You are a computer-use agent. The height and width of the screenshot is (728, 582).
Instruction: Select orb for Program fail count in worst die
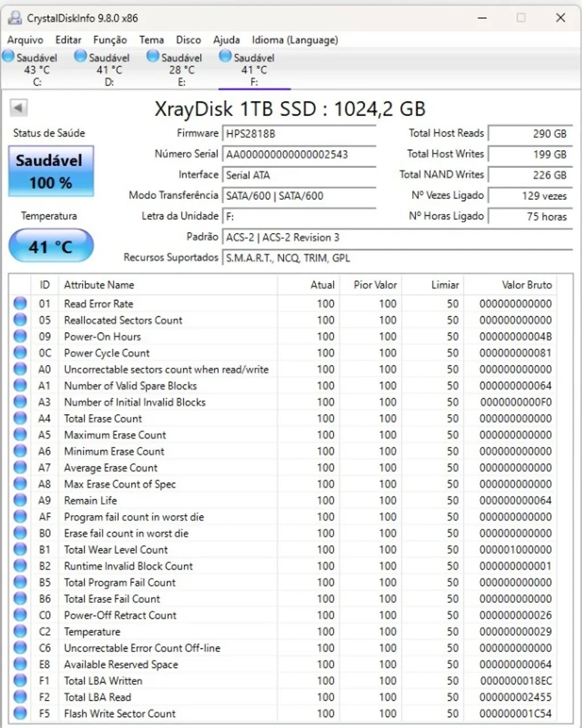(20, 516)
